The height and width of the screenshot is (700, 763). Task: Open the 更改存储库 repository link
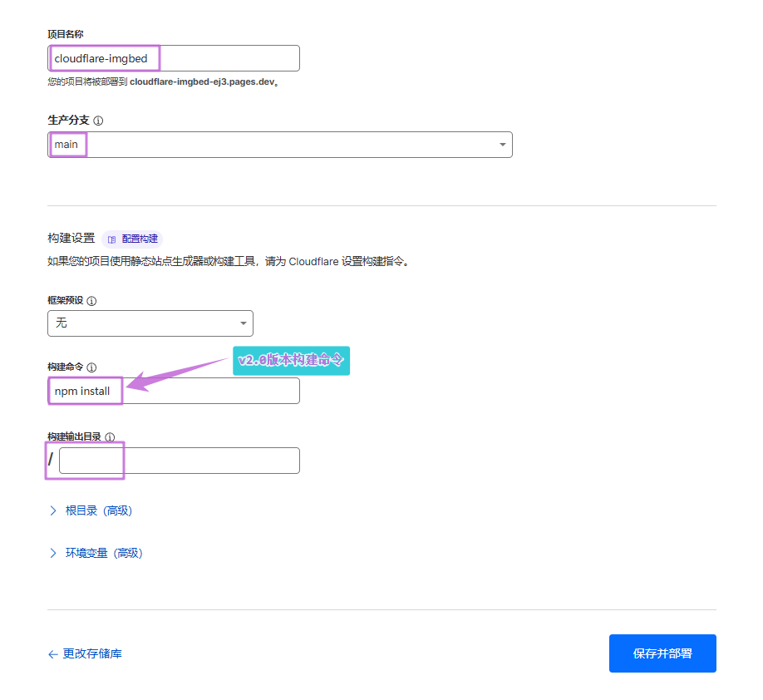(x=91, y=653)
